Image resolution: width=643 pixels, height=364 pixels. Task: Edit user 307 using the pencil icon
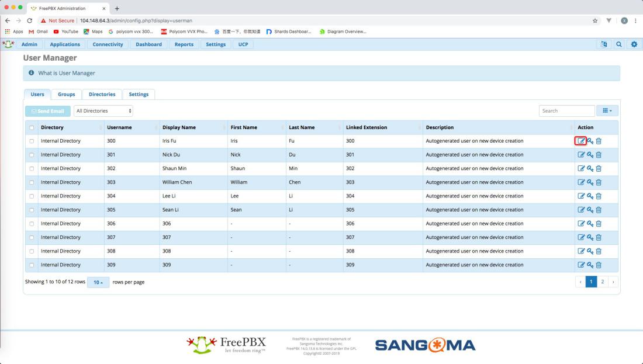coord(581,237)
